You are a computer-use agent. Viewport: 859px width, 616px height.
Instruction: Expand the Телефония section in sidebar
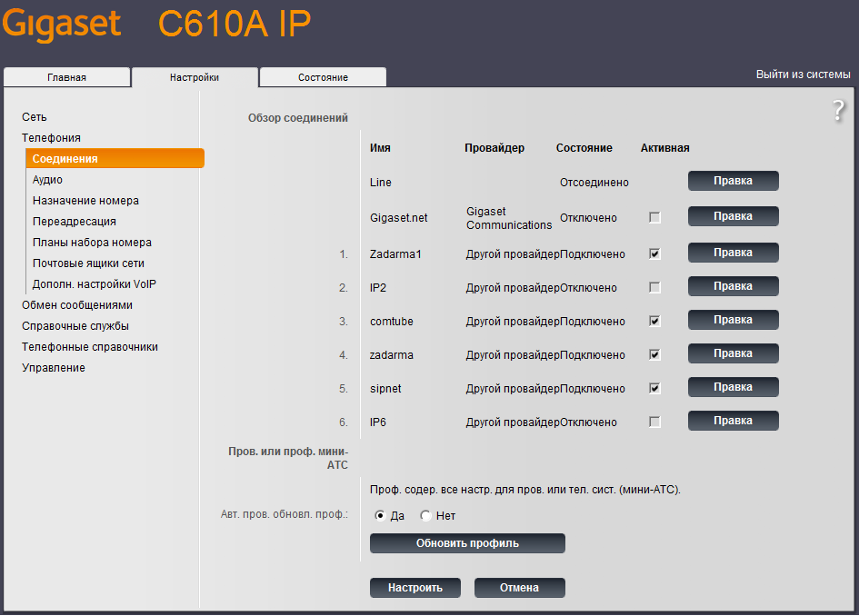(x=52, y=137)
